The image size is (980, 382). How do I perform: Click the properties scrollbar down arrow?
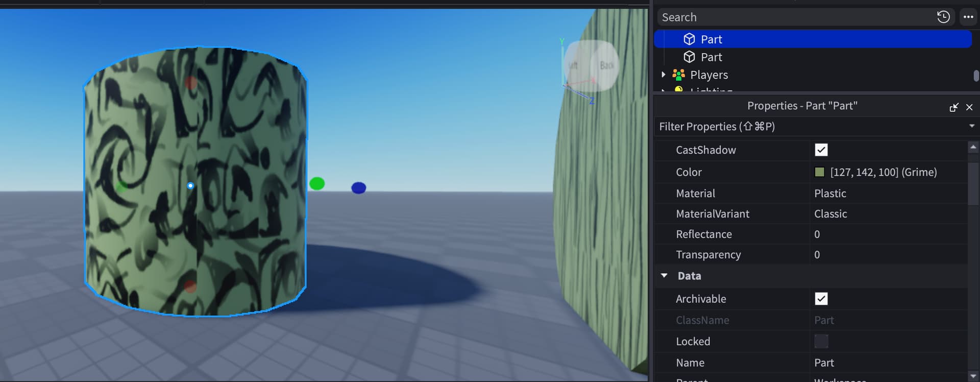pos(973,376)
